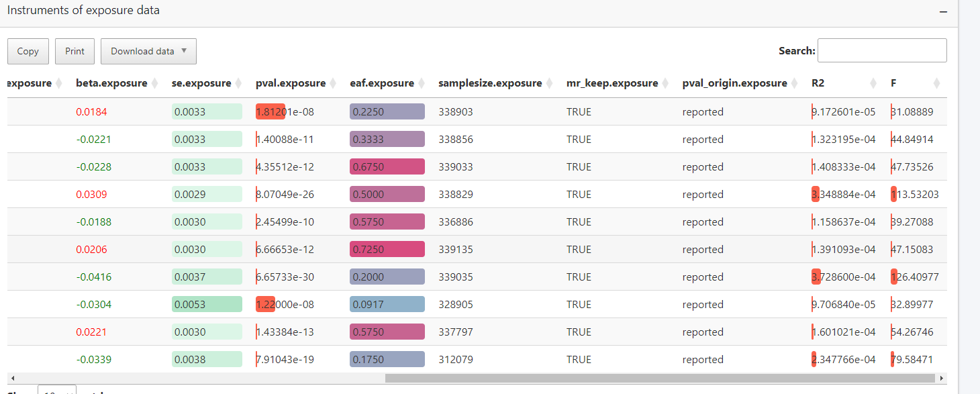Click the horizontal scrollbar right arrow
980x394 pixels.
(942, 379)
